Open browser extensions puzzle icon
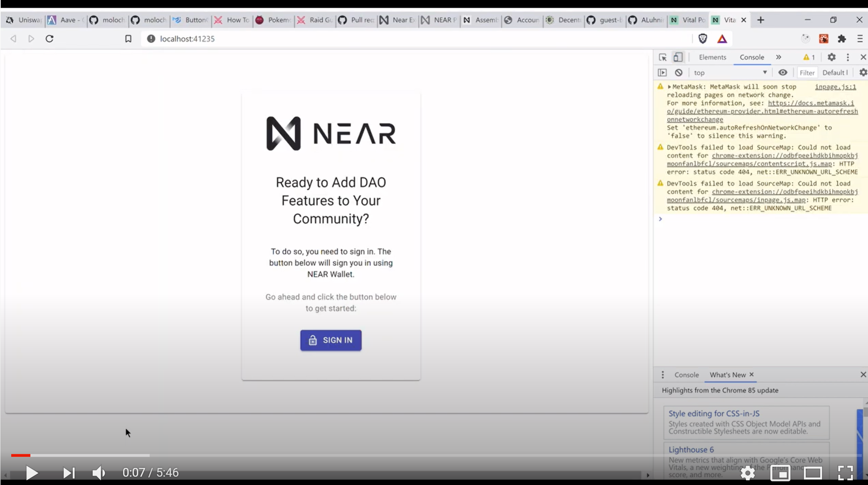The image size is (868, 485). 842,39
